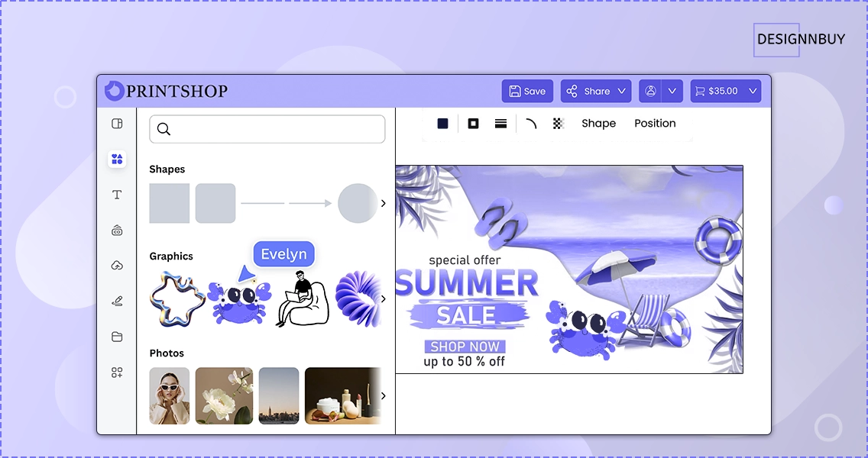Select the square shape thumbnail
This screenshot has width=868, height=458.
click(x=170, y=204)
